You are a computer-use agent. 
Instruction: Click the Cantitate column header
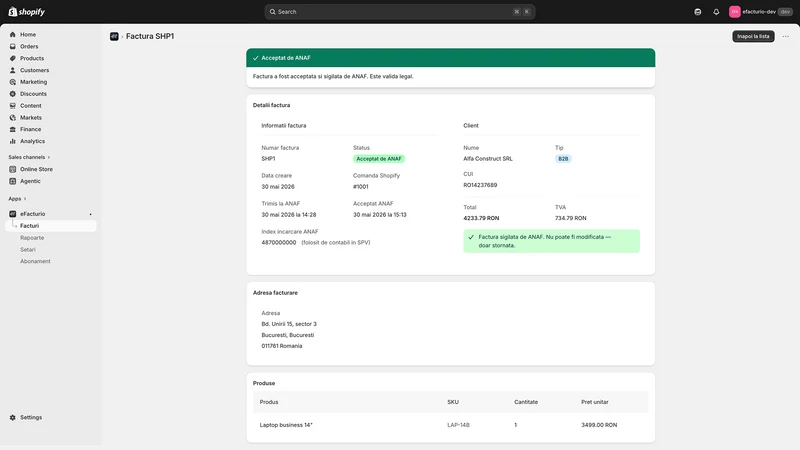(x=526, y=402)
